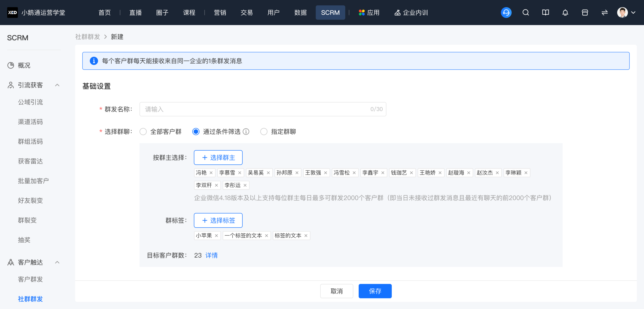Select the 全部客户群 radio option
This screenshot has width=644, height=309.
[143, 132]
